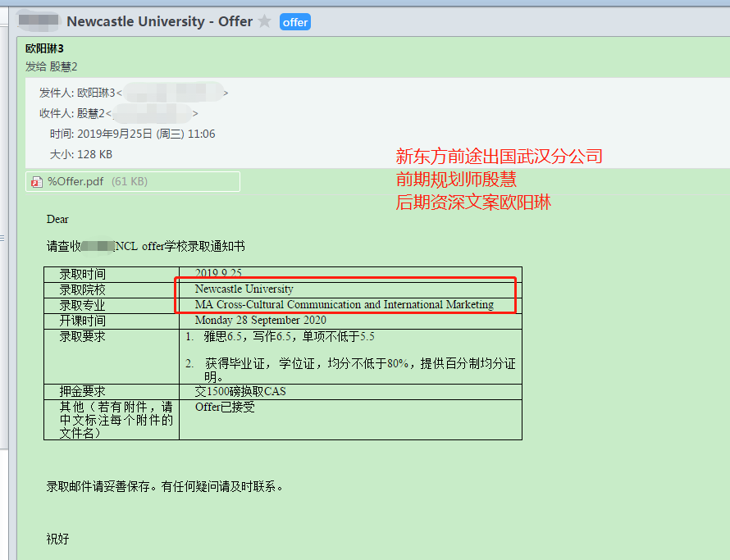Click the Offer已接受 cell

coord(350,420)
